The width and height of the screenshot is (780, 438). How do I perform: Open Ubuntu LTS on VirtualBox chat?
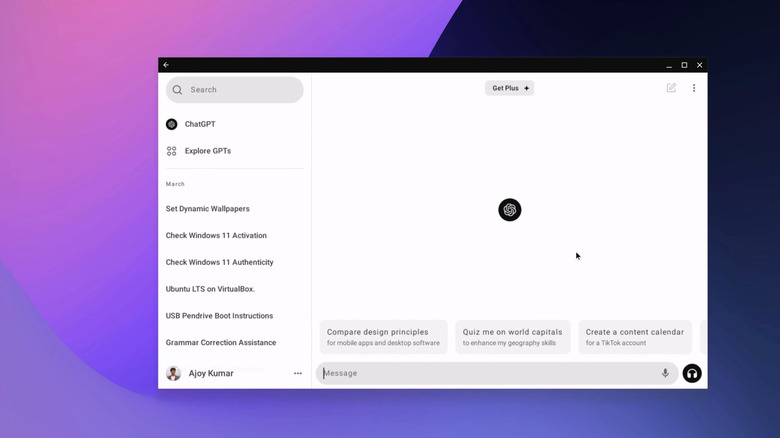tap(210, 289)
